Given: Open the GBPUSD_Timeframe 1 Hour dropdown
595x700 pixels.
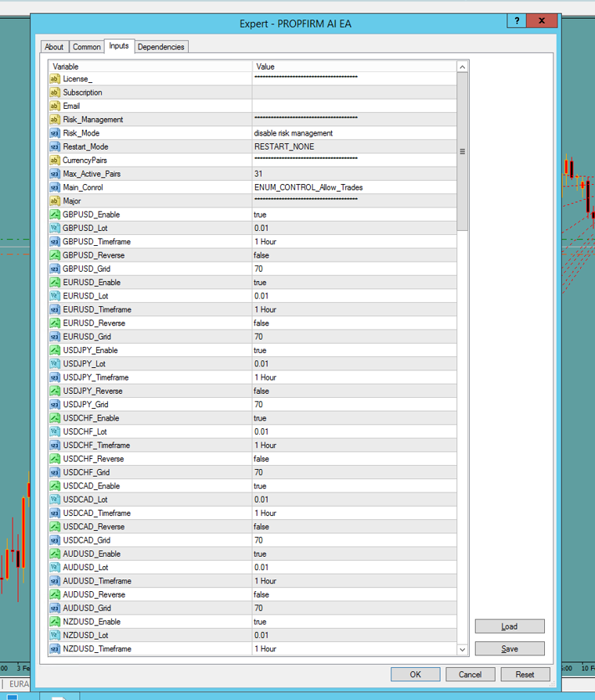Looking at the screenshot, I should [352, 242].
